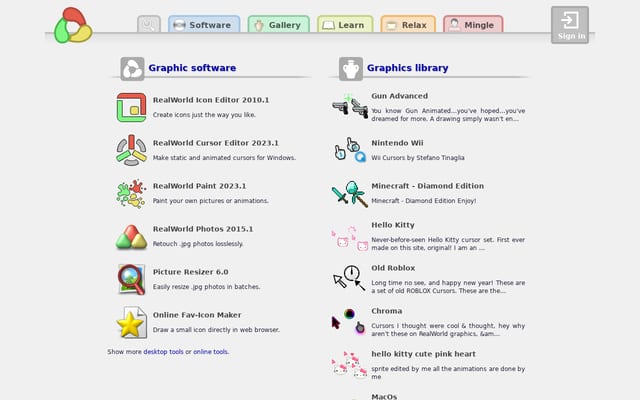Switch to the Gallery tab

coord(279,24)
